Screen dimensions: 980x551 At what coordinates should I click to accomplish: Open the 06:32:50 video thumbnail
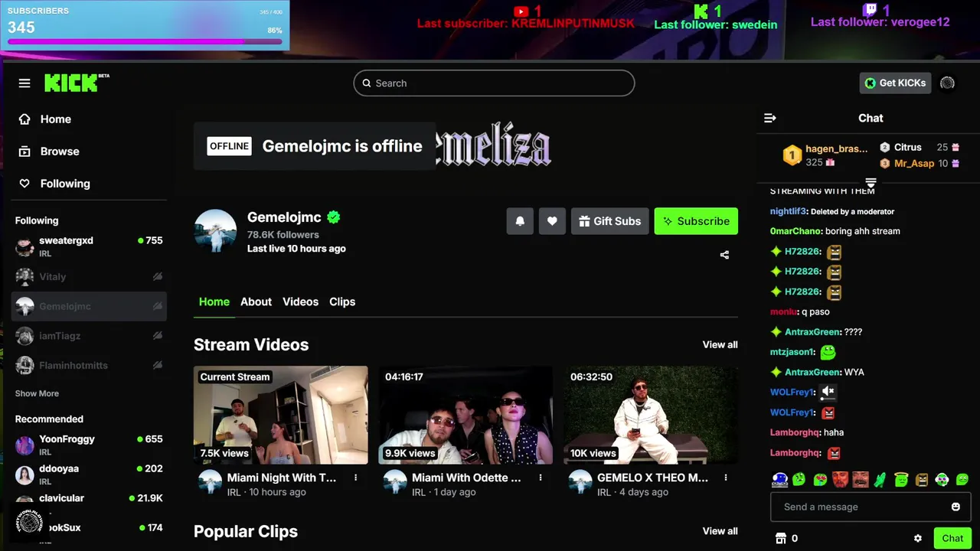point(651,415)
